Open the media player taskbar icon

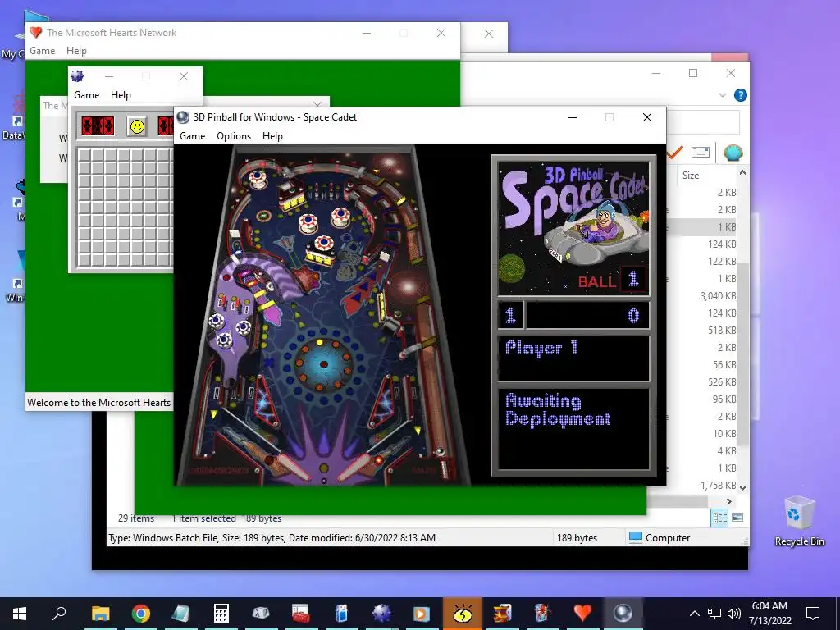[422, 614]
